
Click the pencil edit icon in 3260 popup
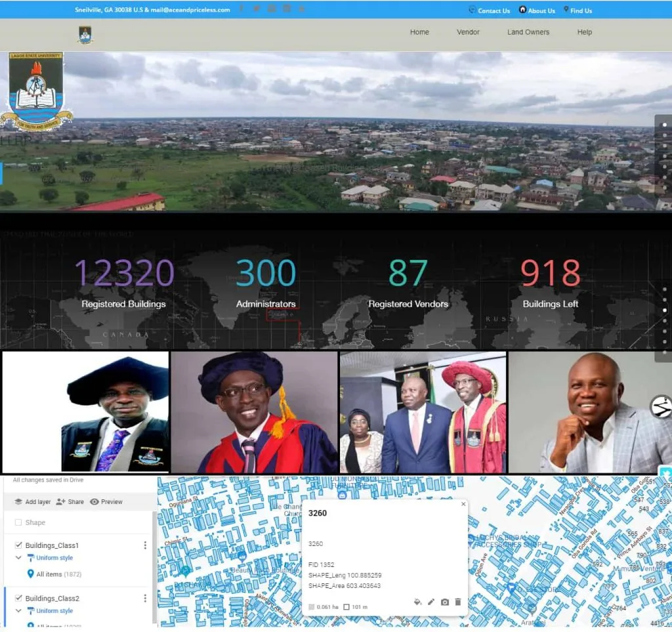pyautogui.click(x=431, y=602)
